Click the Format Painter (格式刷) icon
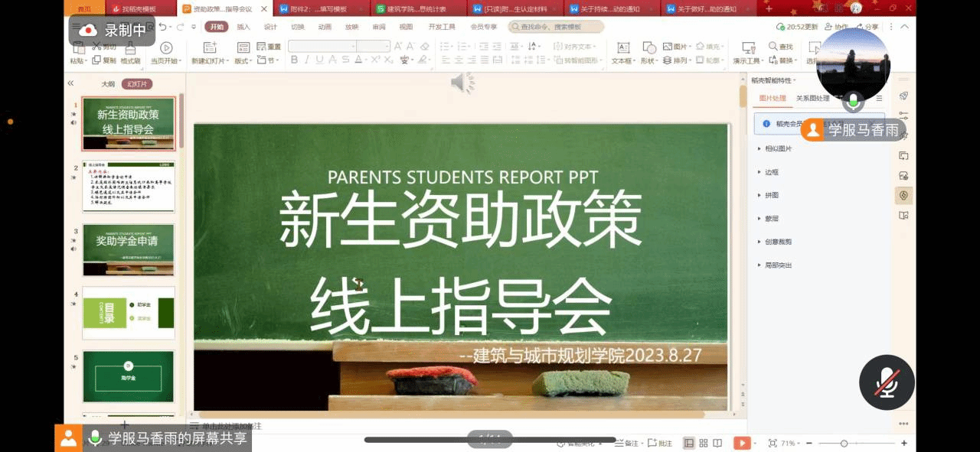Viewport: 980px width, 452px height. pyautogui.click(x=130, y=47)
